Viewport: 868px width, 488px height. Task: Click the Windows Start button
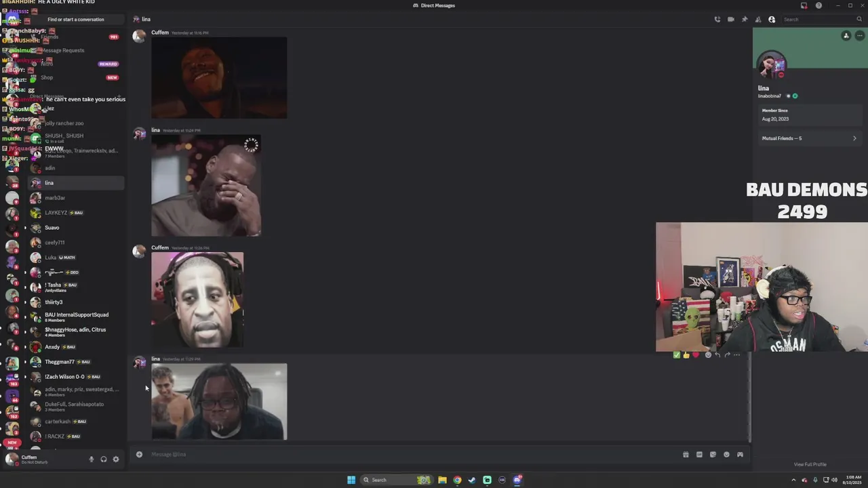tap(351, 480)
